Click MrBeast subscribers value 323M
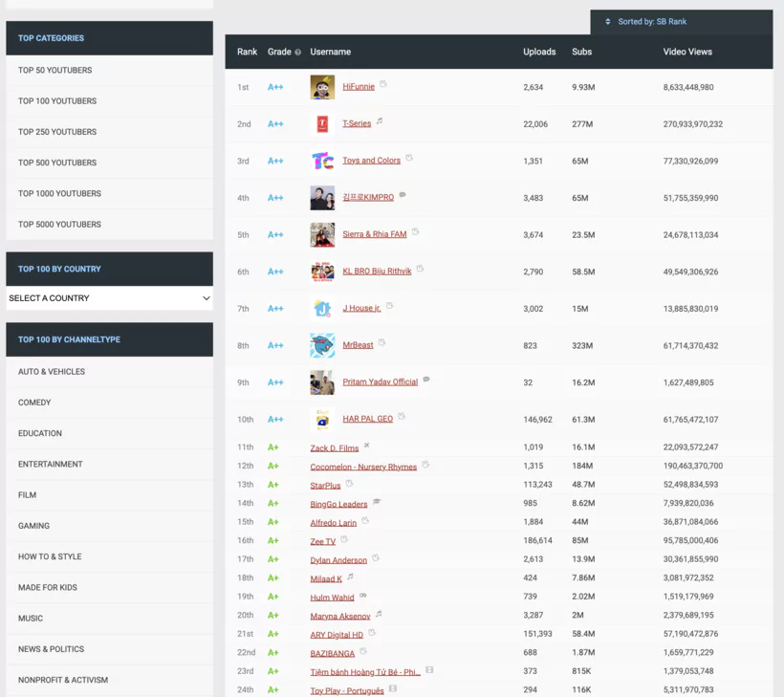This screenshot has height=697, width=784. pos(582,345)
